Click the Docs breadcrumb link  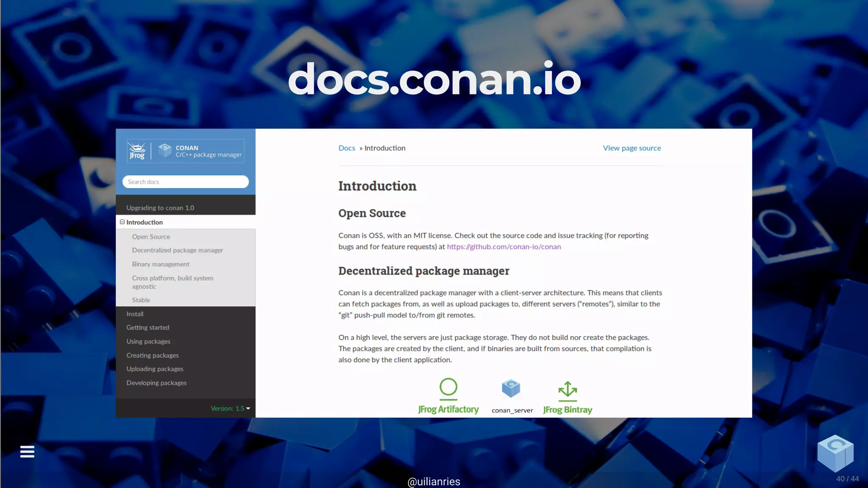click(x=347, y=148)
